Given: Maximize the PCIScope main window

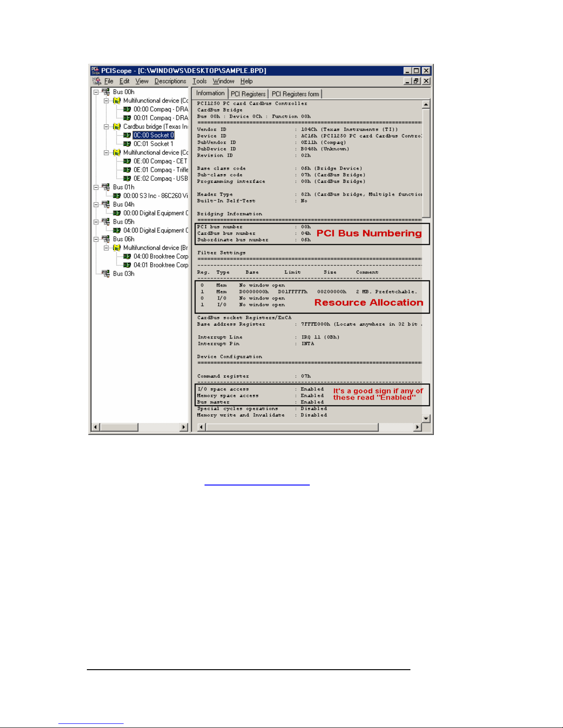Looking at the screenshot, I should [x=416, y=71].
